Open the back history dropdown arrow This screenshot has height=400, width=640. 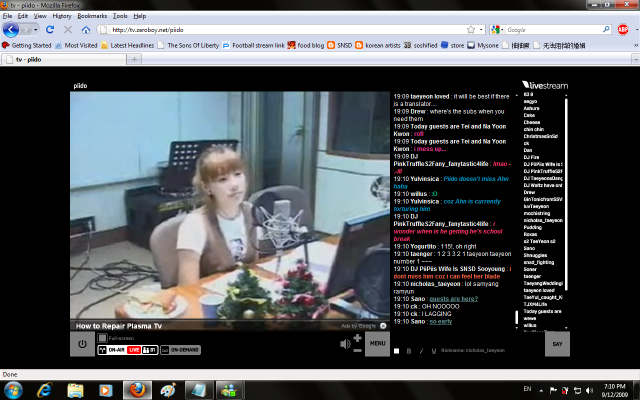point(38,30)
